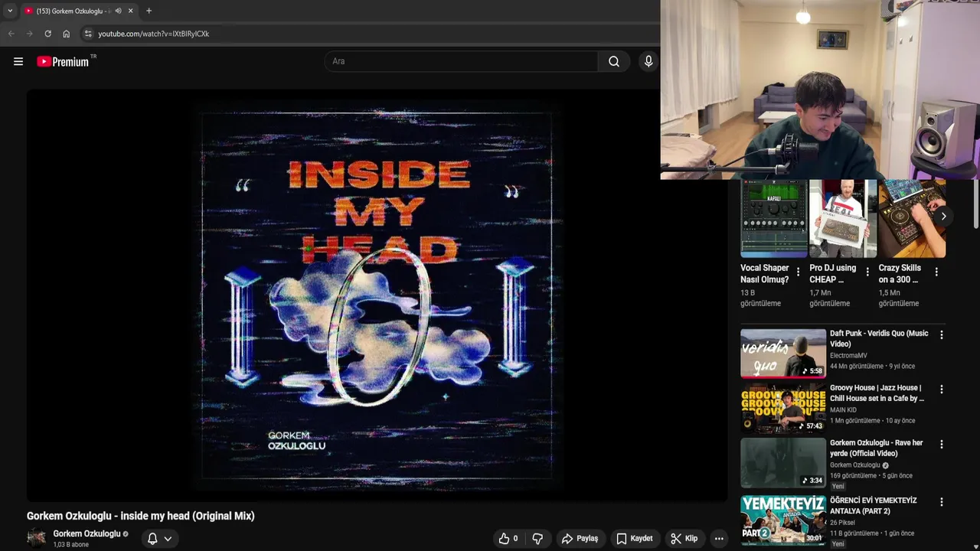Click the youtube.com address bar URL
Viewport: 980px width, 551px height.
point(153,34)
